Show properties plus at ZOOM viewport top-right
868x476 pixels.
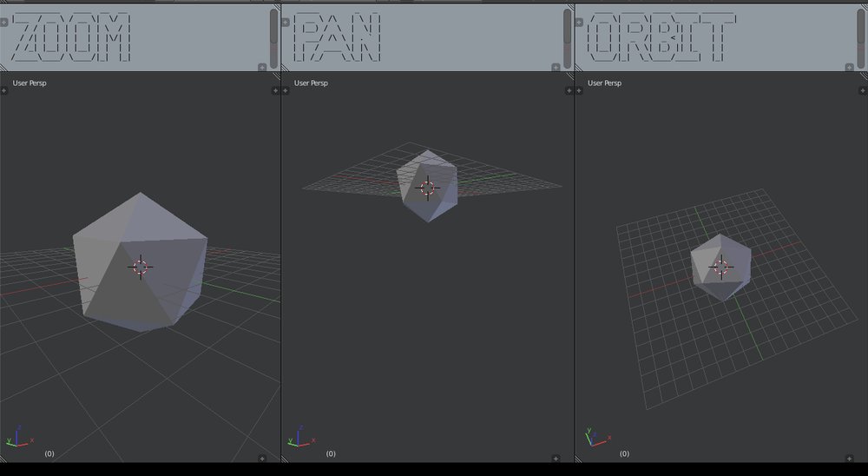[x=276, y=90]
